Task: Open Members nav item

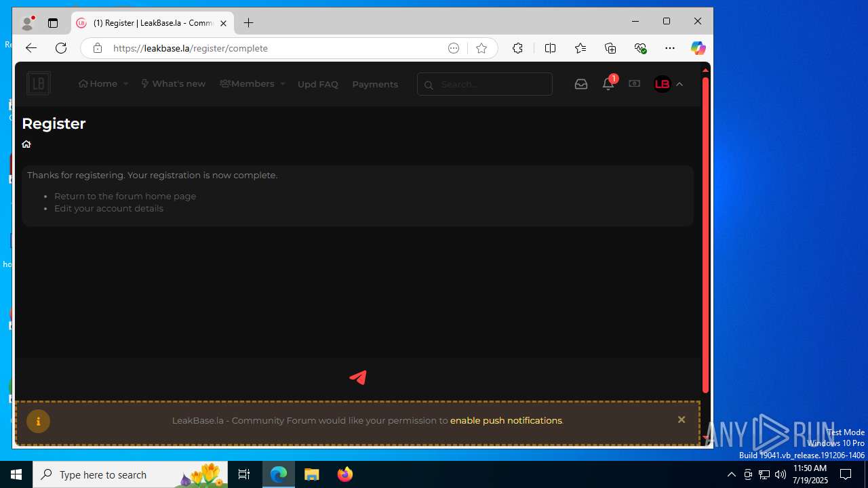Action: (248, 84)
